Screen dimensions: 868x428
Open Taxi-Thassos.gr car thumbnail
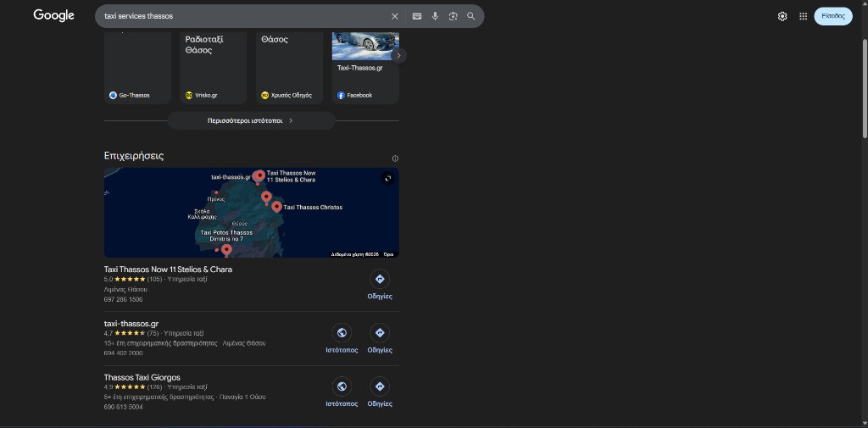[365, 46]
